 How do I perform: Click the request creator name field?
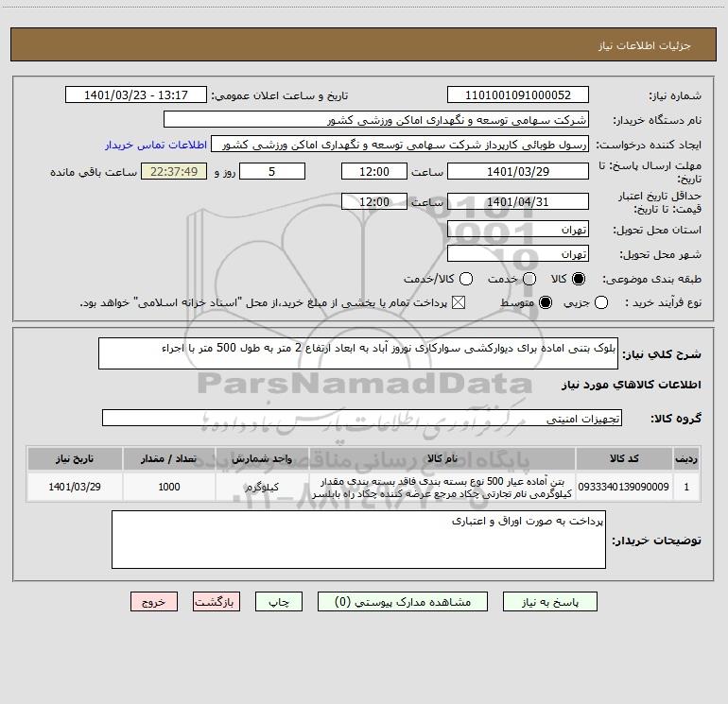[x=400, y=145]
